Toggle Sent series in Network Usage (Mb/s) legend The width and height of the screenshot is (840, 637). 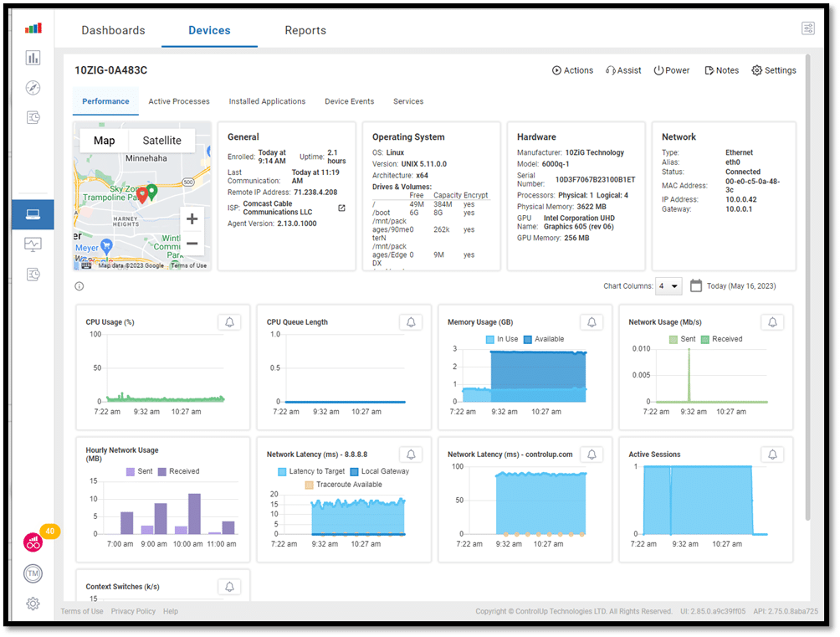[x=683, y=339]
